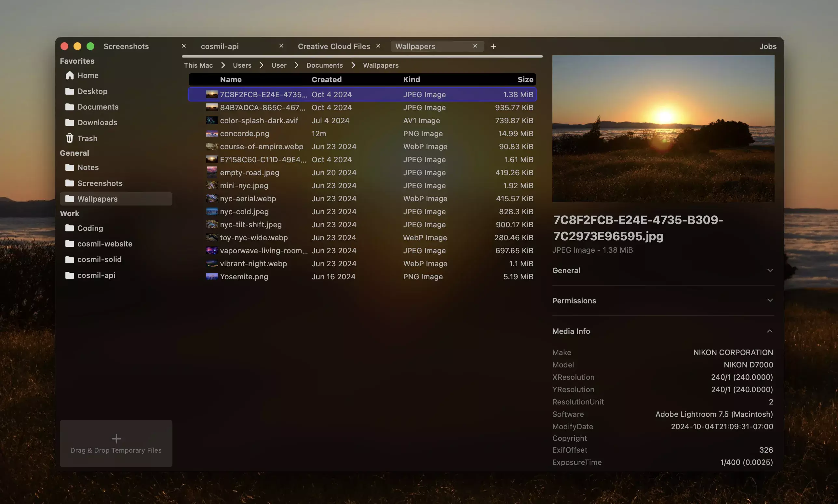This screenshot has height=504, width=838.
Task: Collapse the Media Info section
Action: click(770, 331)
